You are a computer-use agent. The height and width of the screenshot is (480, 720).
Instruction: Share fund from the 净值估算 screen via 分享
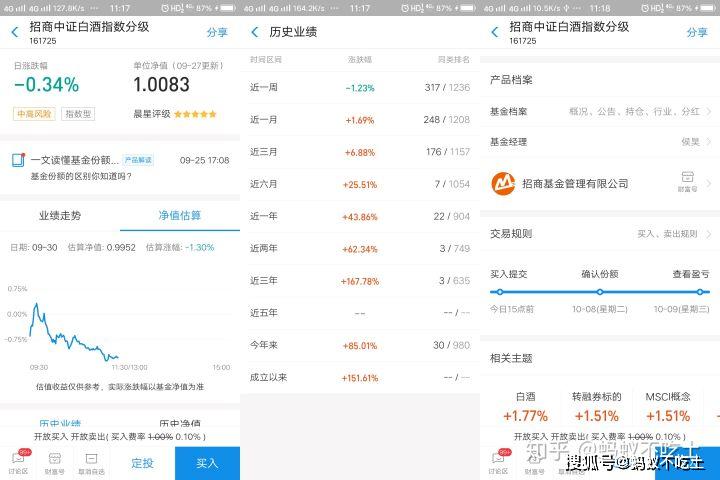tap(217, 32)
